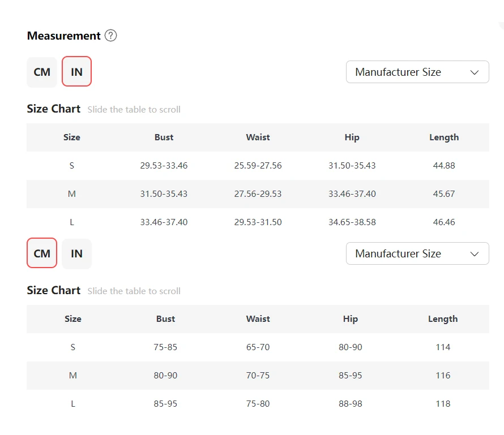Select the highlighted IN button above inch chart

(76, 72)
